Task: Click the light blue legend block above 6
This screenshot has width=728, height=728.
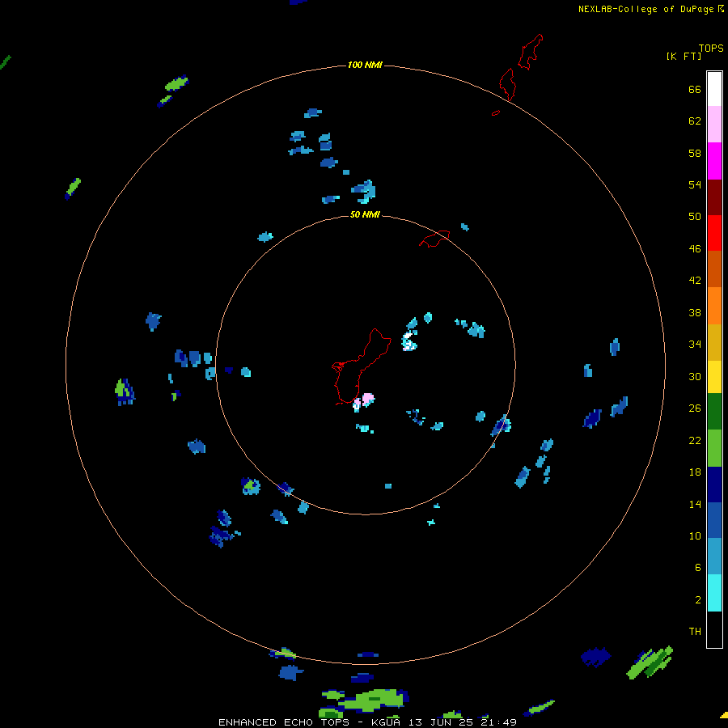Action: click(x=714, y=557)
